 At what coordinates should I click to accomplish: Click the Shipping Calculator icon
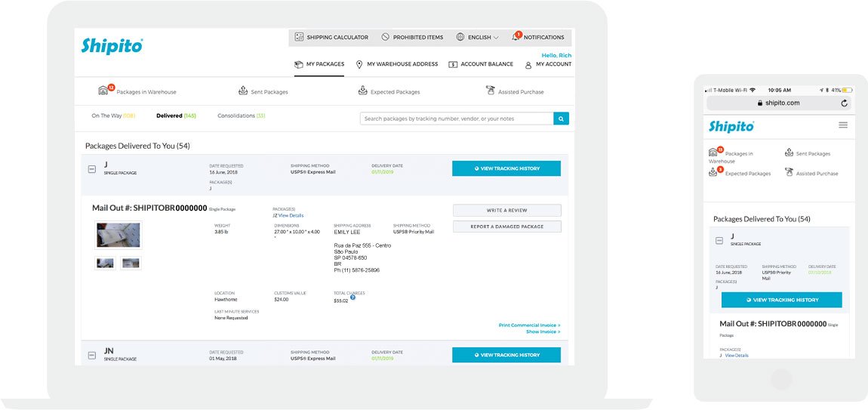click(300, 37)
